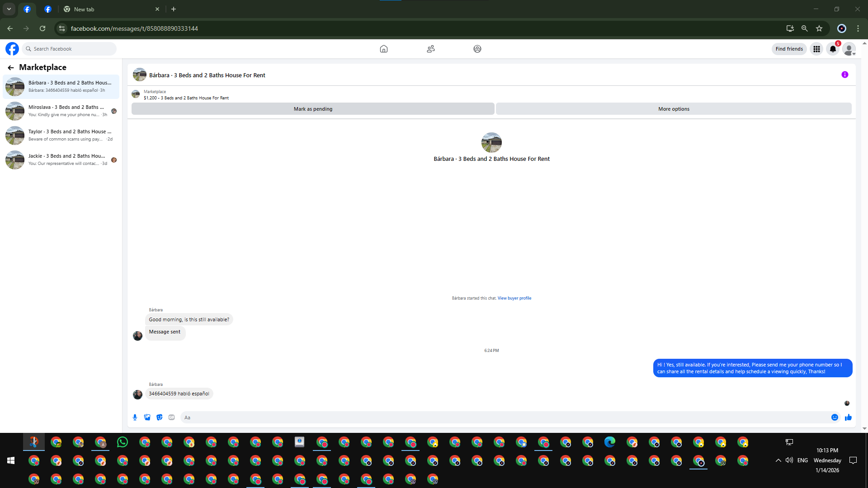This screenshot has height=488, width=868.
Task: Open the tab search dropdown arrow
Action: click(x=9, y=9)
